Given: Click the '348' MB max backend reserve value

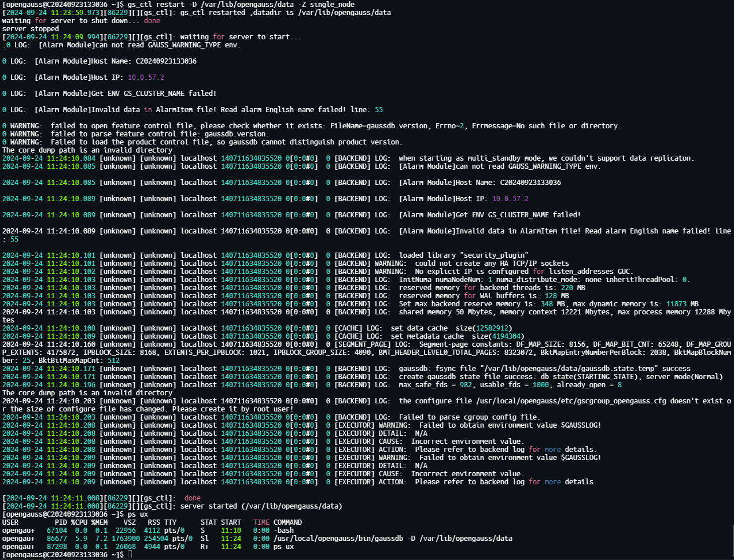Looking at the screenshot, I should pos(547,303).
